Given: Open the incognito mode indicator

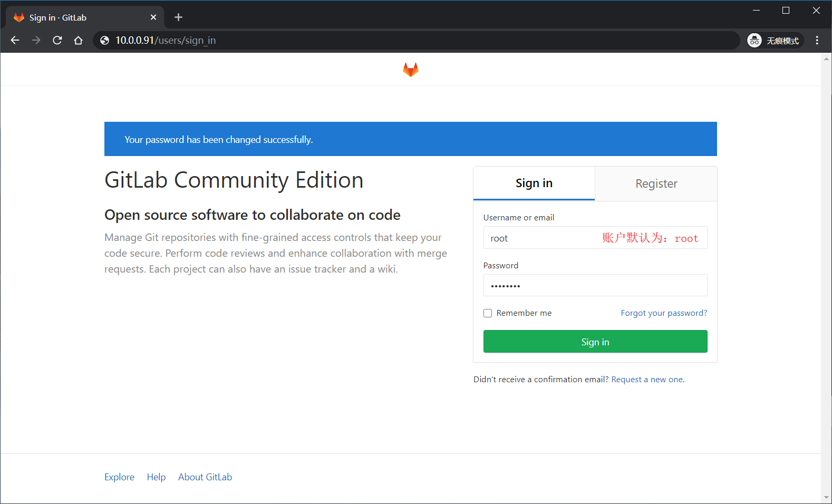Looking at the screenshot, I should [775, 41].
